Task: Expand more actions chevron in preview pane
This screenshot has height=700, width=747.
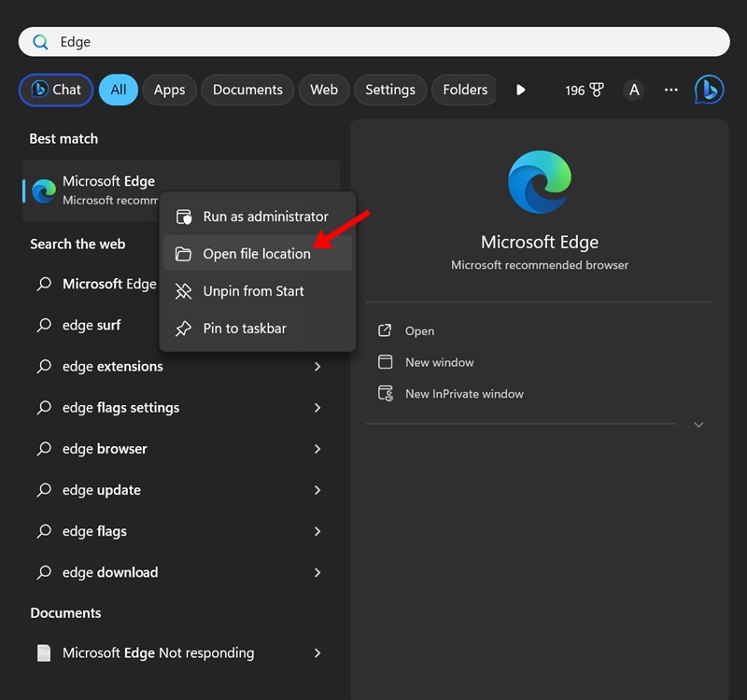Action: coord(698,425)
